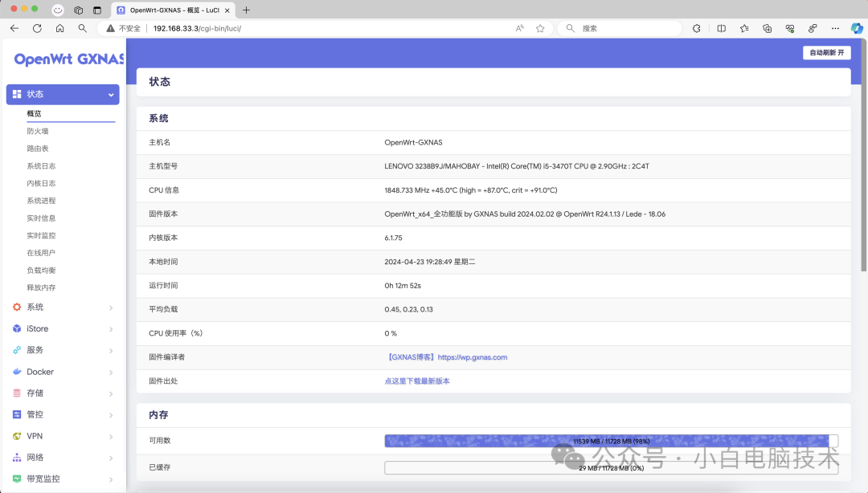Click the 存储 storage database icon
868x493 pixels.
(x=17, y=393)
